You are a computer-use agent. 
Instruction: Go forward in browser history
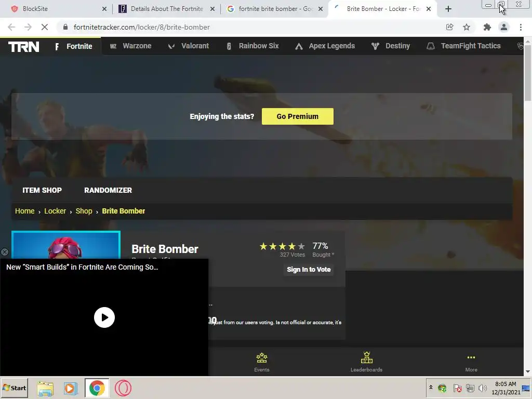point(28,27)
